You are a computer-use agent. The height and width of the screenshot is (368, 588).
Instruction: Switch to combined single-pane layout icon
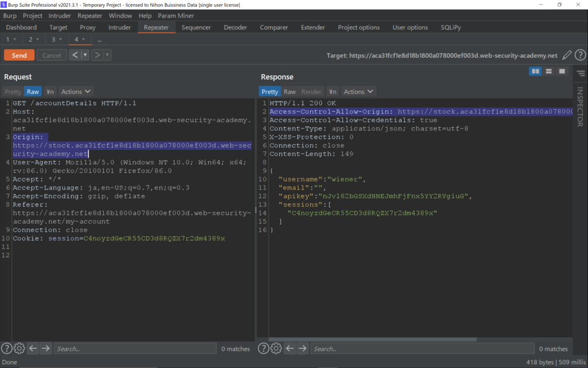[562, 72]
